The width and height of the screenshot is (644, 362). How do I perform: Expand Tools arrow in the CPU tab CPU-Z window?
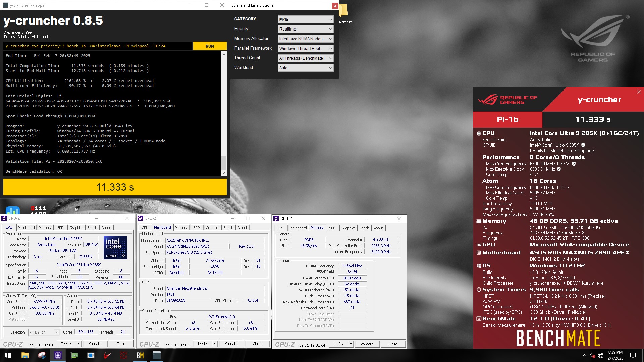78,344
